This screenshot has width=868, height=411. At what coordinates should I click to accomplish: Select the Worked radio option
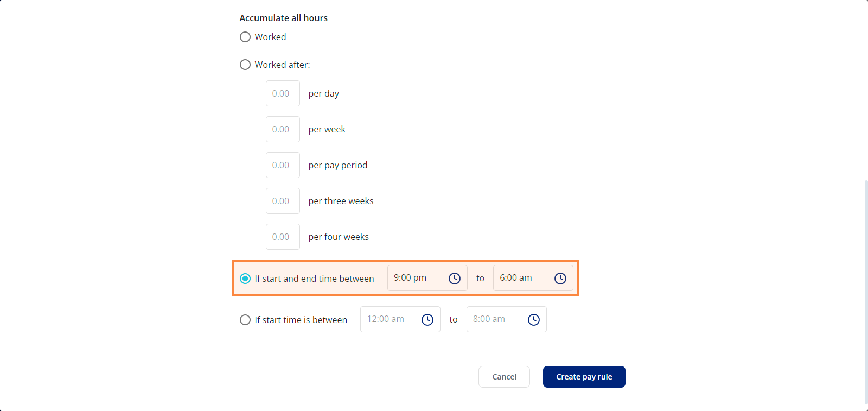(x=245, y=37)
